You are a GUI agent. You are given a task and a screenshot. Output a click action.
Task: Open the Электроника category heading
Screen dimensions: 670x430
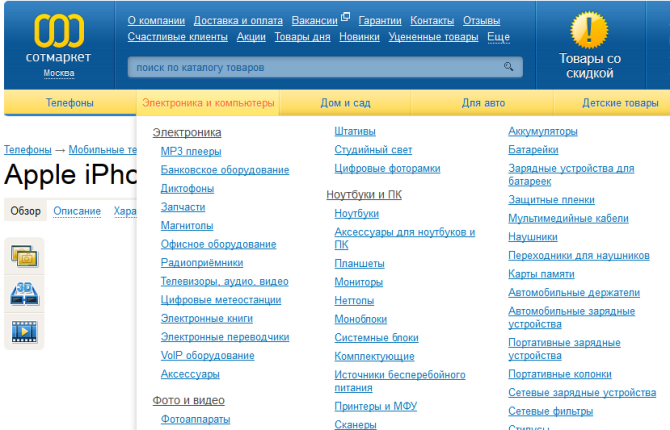tap(187, 133)
